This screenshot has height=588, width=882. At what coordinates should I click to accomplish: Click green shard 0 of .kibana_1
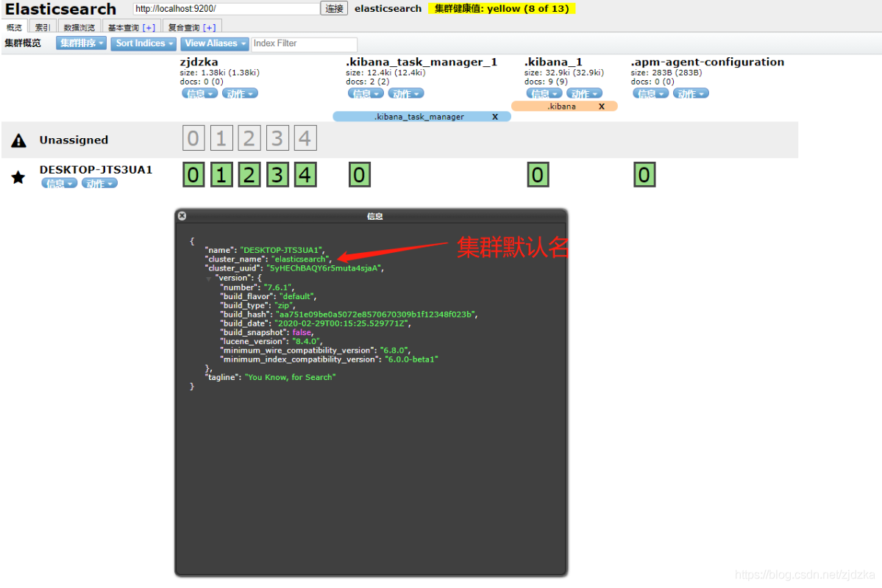point(538,175)
